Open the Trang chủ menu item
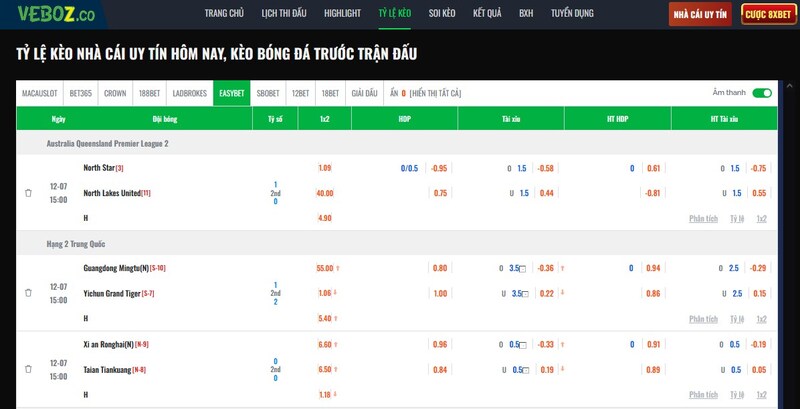Viewport: 800px width, 409px height. tap(224, 13)
